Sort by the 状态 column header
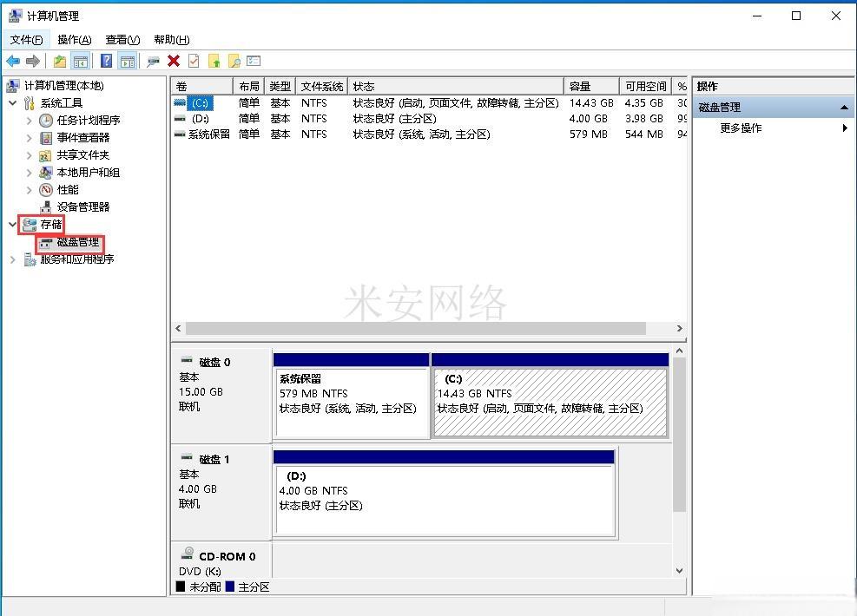 click(x=455, y=86)
